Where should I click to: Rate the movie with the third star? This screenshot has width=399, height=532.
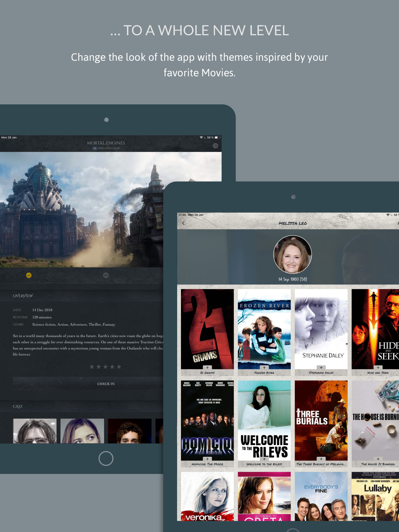click(x=105, y=366)
